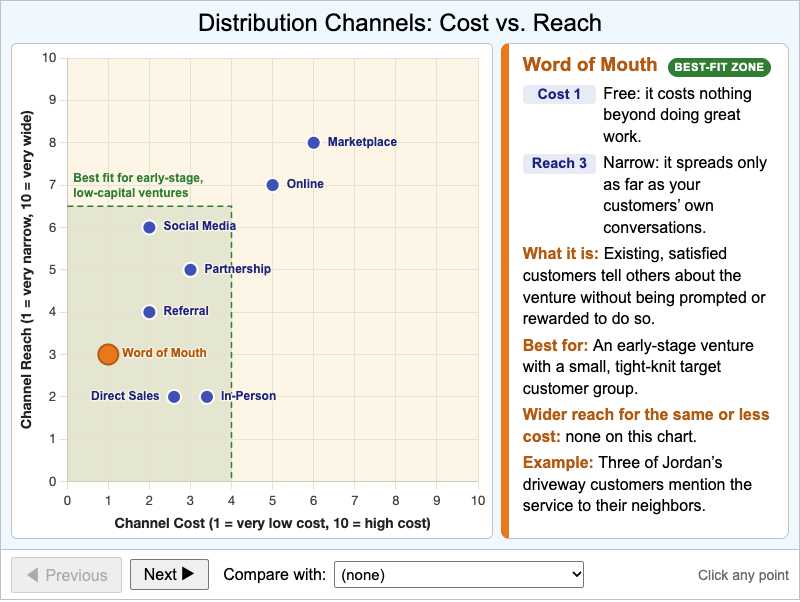Image resolution: width=800 pixels, height=602 pixels.
Task: Click the Channel Cost axis label
Action: click(272, 523)
